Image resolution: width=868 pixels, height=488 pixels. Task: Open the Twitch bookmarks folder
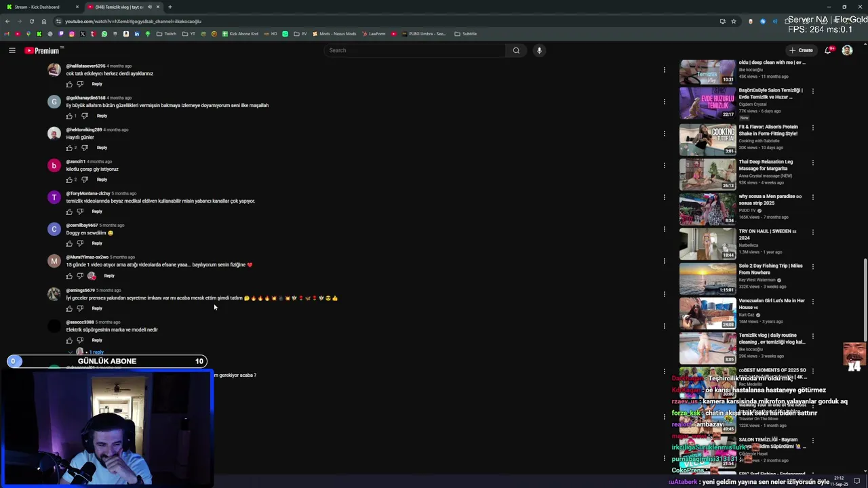click(167, 34)
